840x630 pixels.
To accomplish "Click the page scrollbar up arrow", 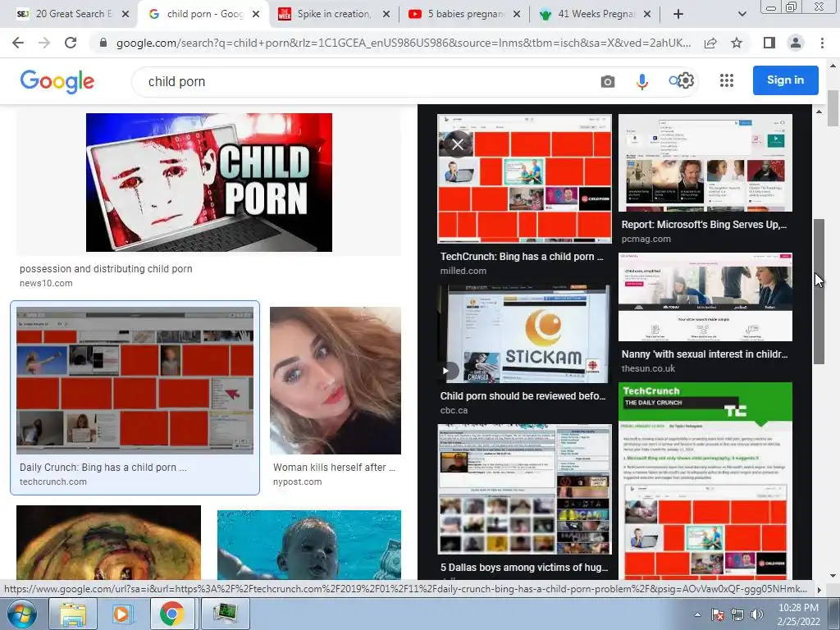I will [833, 66].
